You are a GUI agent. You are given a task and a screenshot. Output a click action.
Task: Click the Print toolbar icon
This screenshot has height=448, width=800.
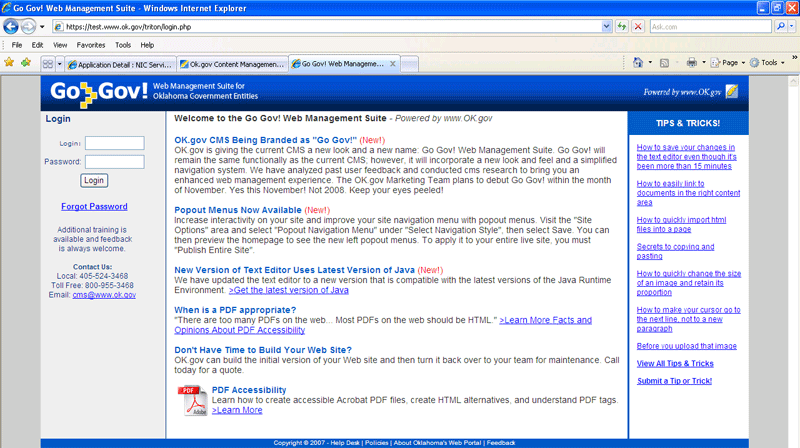click(x=691, y=62)
